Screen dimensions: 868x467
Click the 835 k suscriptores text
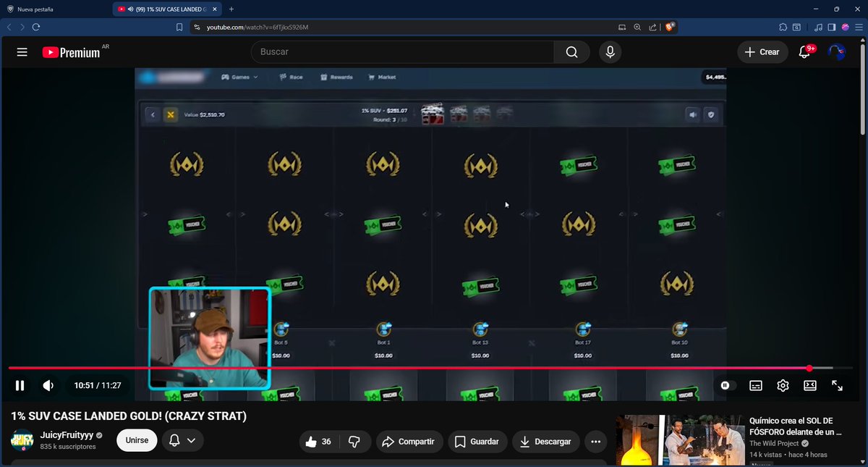(x=68, y=447)
